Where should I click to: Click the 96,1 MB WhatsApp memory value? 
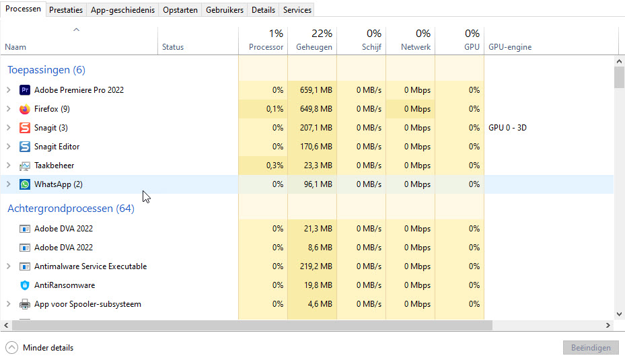318,184
